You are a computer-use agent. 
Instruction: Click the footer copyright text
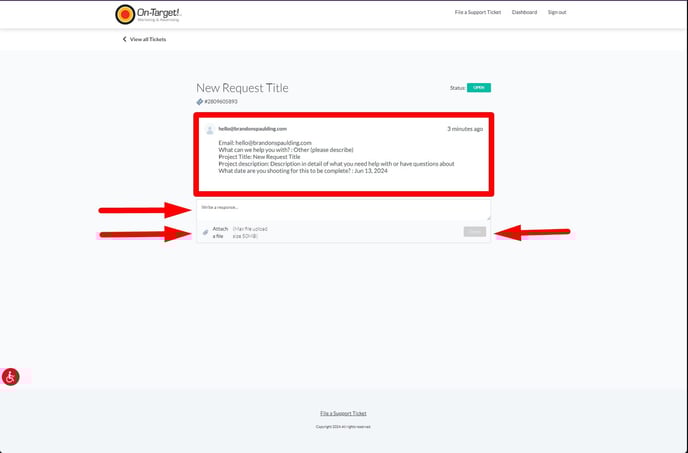point(343,426)
